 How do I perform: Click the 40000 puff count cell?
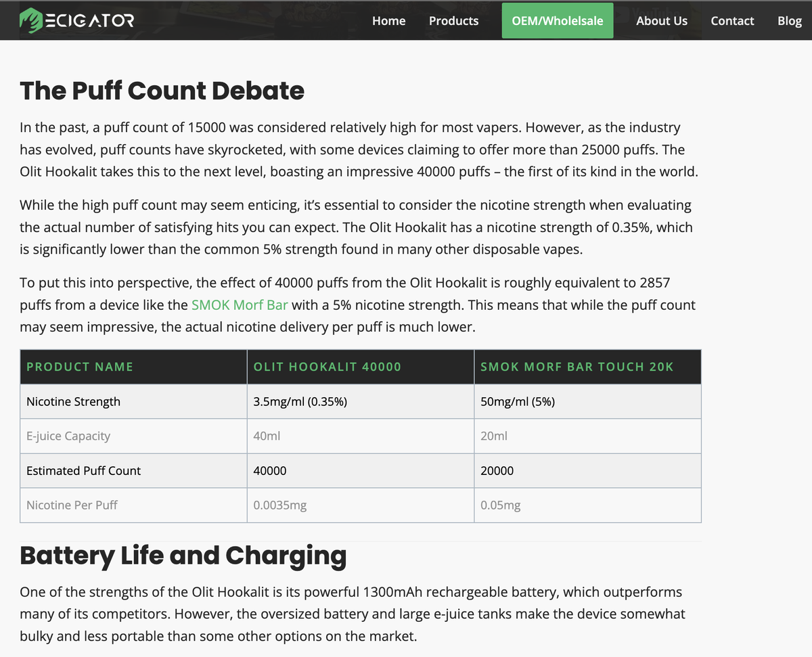(x=361, y=470)
